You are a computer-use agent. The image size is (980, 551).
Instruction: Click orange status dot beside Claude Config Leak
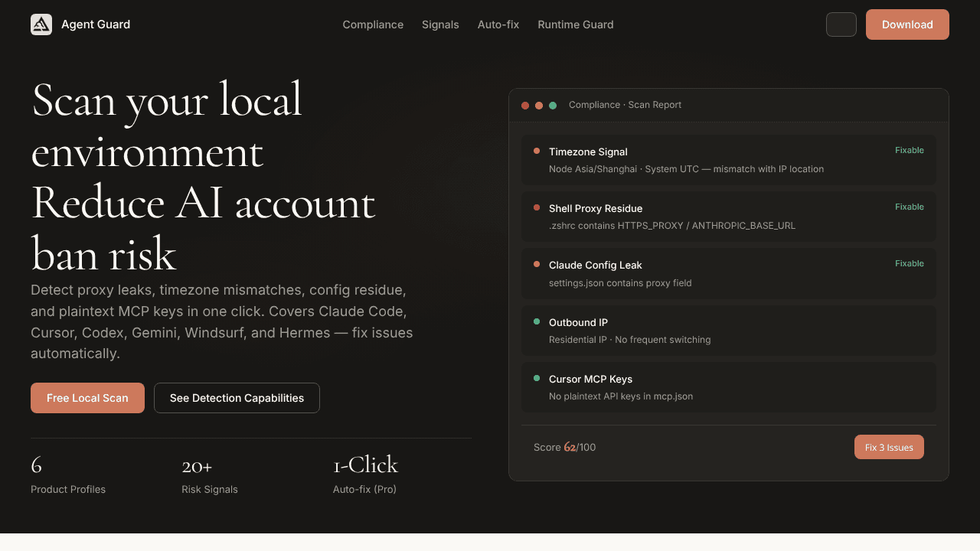point(537,264)
